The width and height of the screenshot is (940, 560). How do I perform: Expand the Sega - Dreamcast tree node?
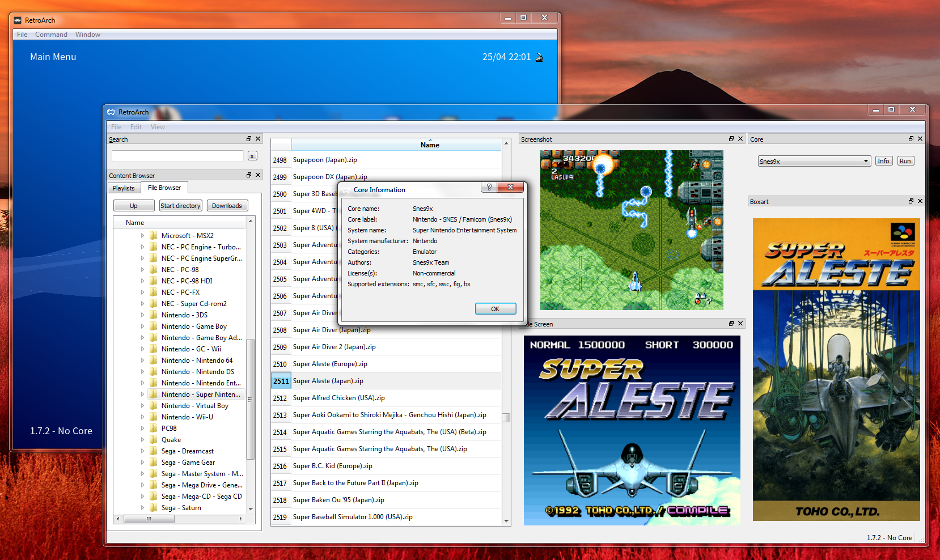143,451
